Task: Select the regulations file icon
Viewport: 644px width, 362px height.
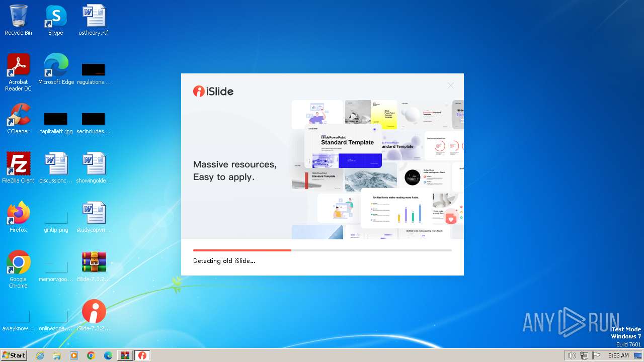Action: coord(94,73)
